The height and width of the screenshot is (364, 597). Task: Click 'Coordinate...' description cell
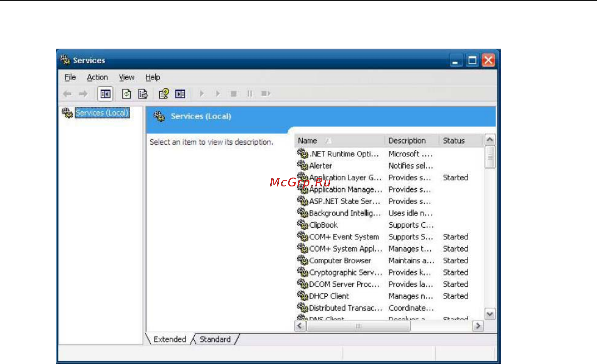pos(411,308)
